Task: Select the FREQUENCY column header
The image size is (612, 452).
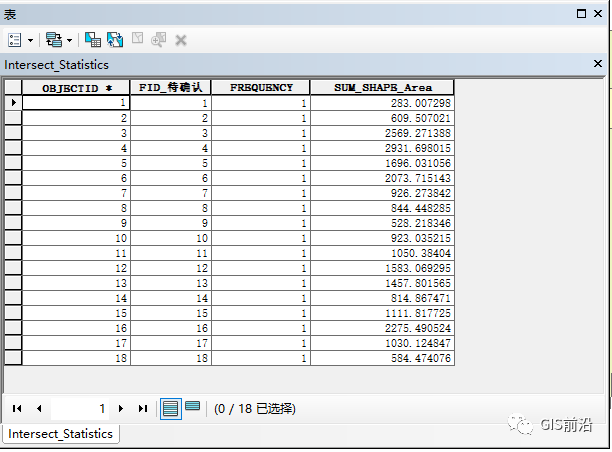Action: 261,87
